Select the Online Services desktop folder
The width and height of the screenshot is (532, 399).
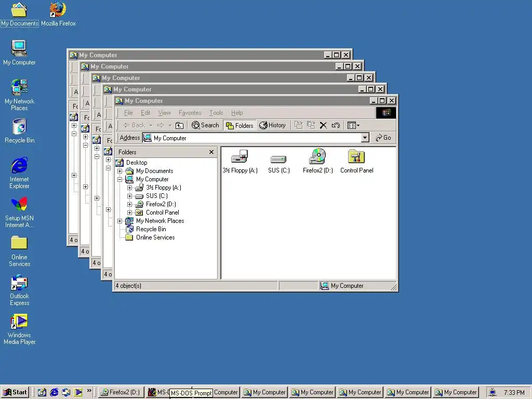tap(19, 251)
